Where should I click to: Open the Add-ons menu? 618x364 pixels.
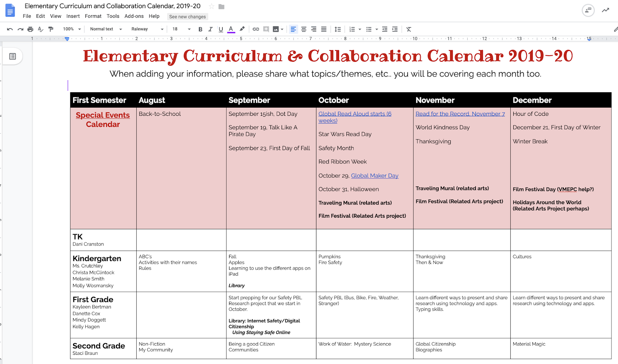point(134,16)
